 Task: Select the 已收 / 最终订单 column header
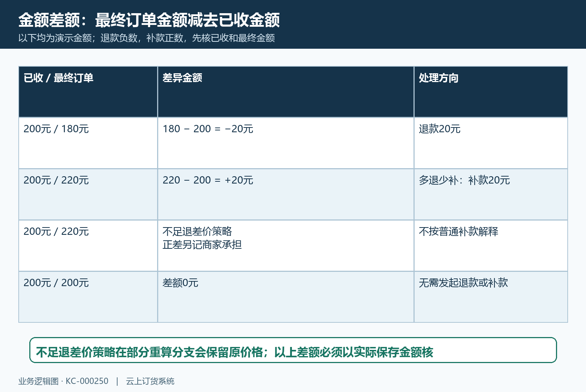coord(88,92)
